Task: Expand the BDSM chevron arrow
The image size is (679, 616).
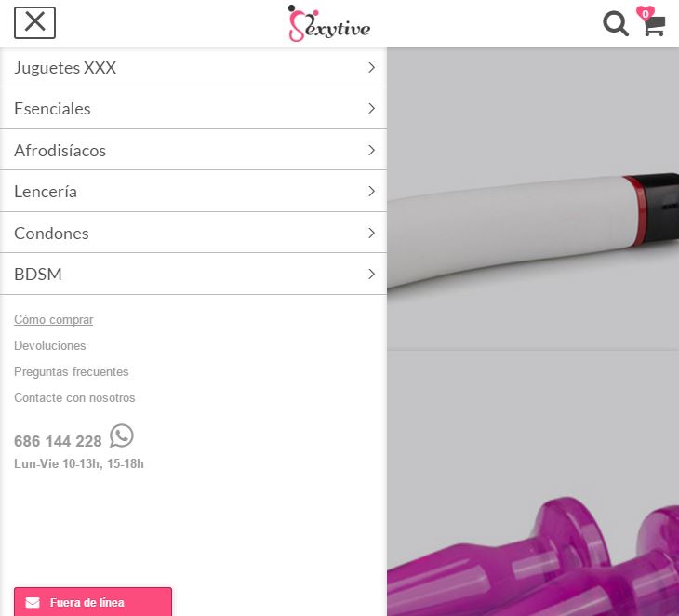Action: tap(371, 274)
